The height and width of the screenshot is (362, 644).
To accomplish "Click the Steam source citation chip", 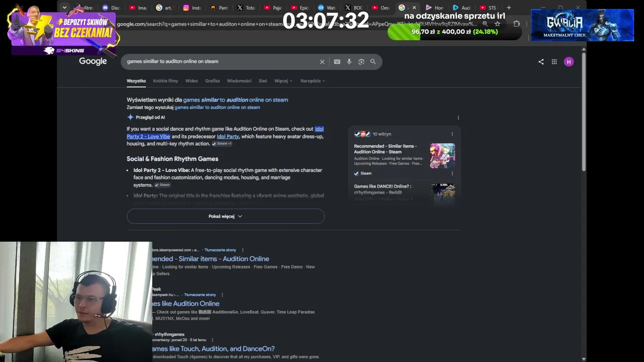I will 162,185.
